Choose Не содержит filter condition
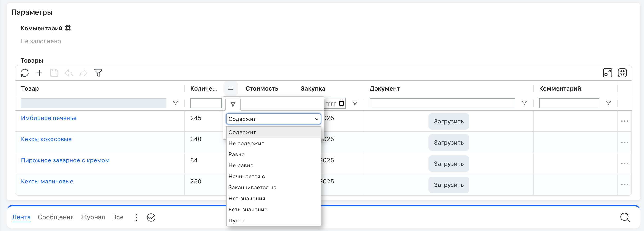 tap(274, 143)
